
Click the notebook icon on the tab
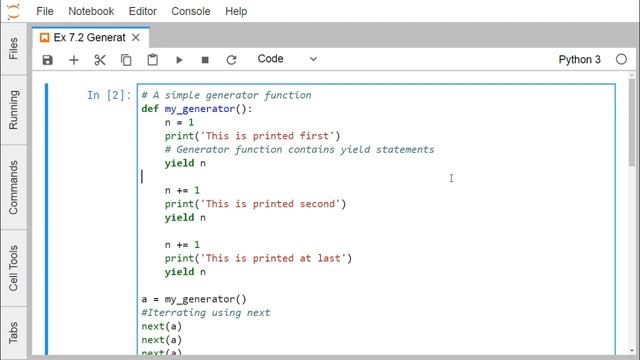pos(44,38)
